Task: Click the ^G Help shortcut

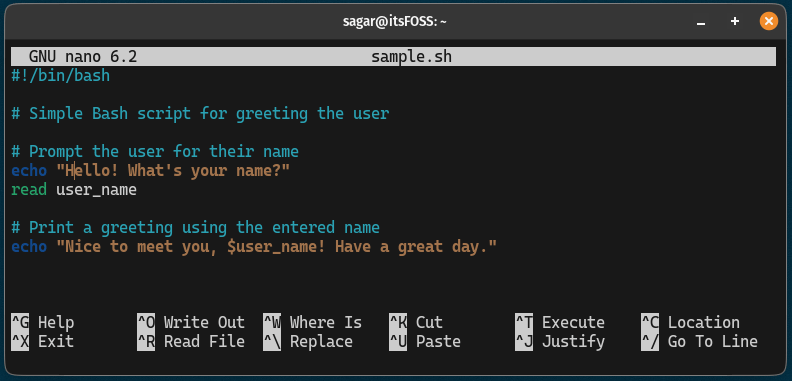Action: coord(43,322)
